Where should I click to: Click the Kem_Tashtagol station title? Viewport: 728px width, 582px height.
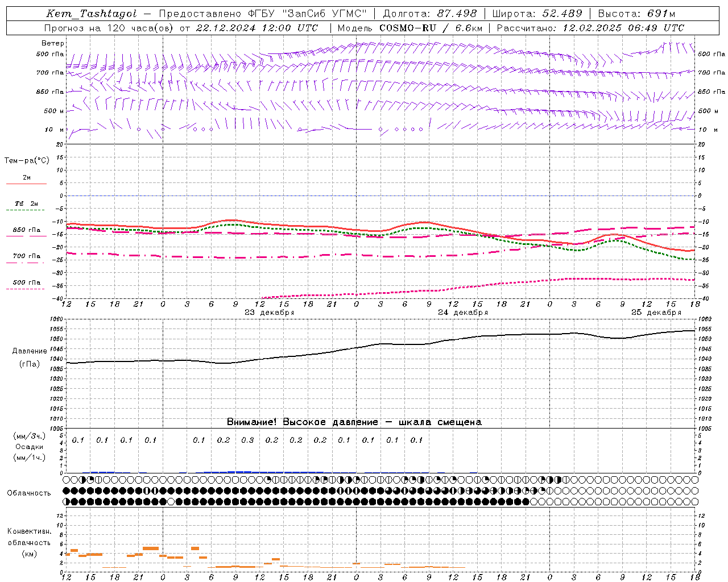(91, 14)
